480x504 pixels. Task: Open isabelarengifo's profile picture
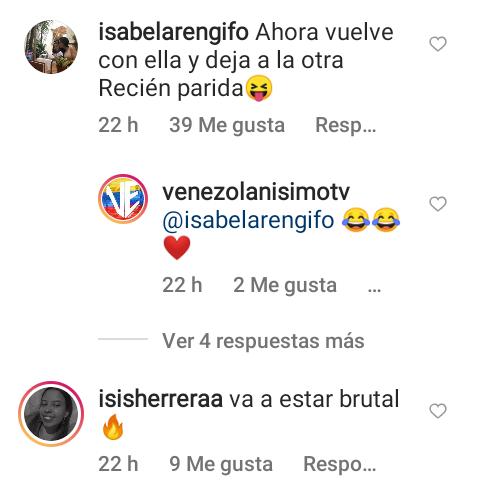tap(51, 47)
